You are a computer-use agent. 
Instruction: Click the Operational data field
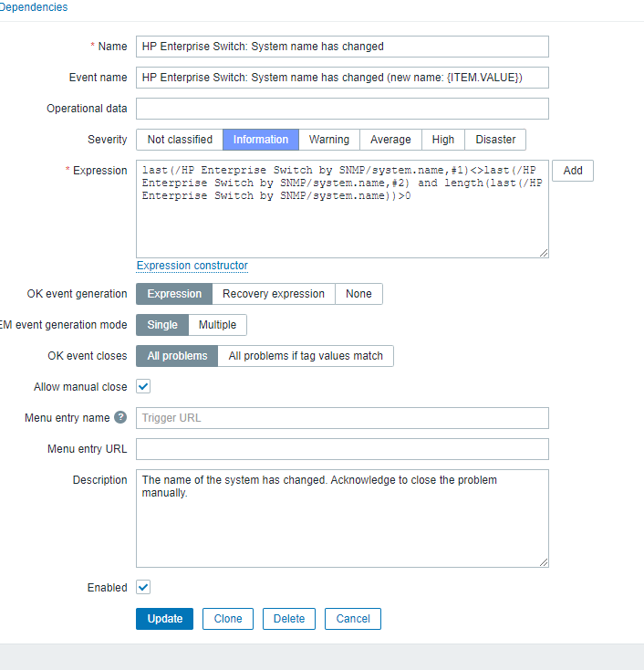(342, 109)
